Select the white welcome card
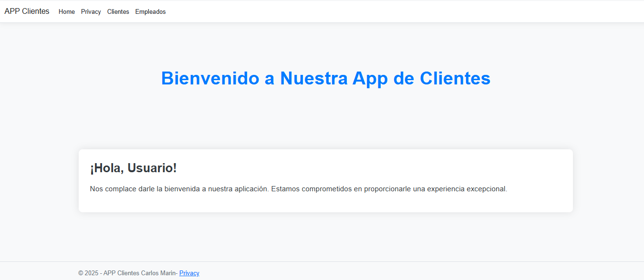 tap(326, 180)
